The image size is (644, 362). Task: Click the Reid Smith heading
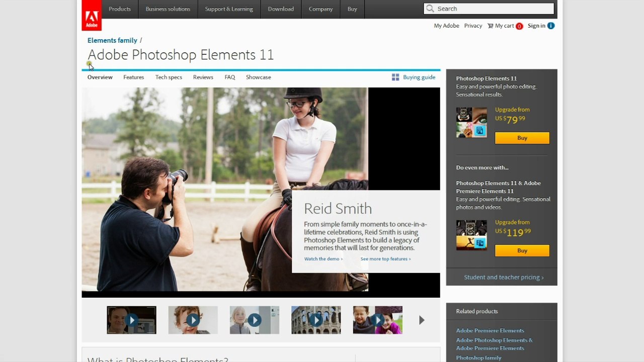point(338,208)
